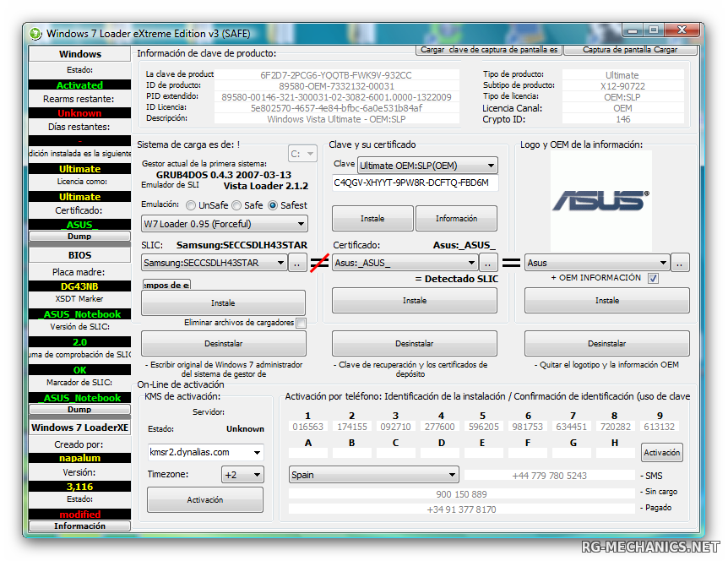Click Captura de pantalla Cargar button
This screenshot has width=728, height=561.
(630, 50)
